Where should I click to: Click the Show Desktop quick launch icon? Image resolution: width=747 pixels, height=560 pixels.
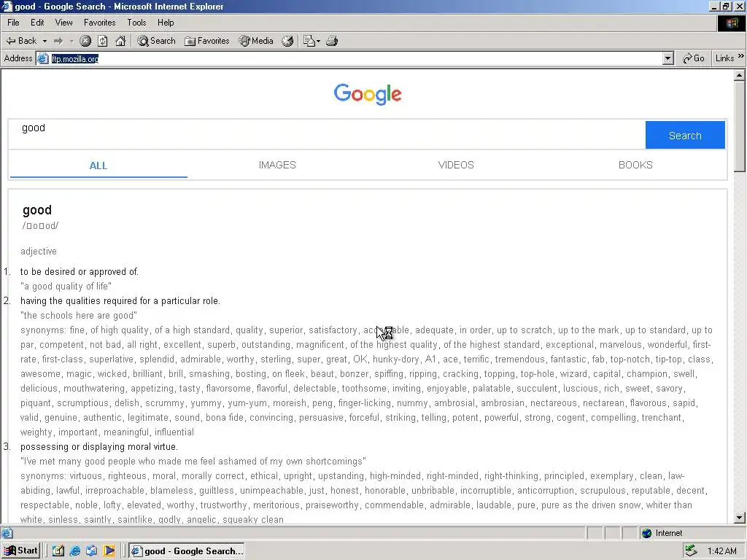tap(58, 551)
